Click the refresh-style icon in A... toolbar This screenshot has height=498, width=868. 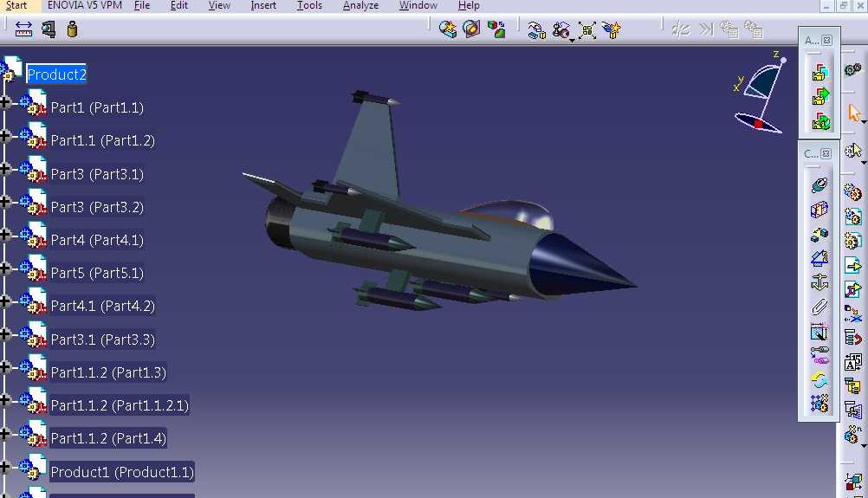(819, 121)
